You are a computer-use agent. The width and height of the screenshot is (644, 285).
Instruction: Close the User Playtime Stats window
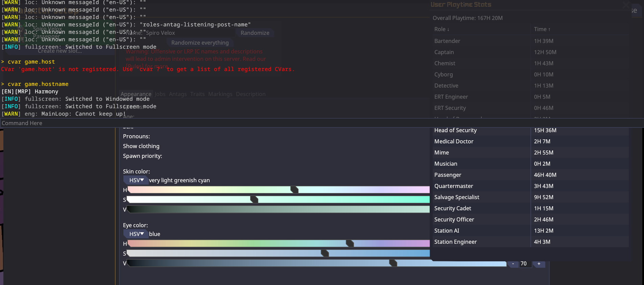coord(626,5)
